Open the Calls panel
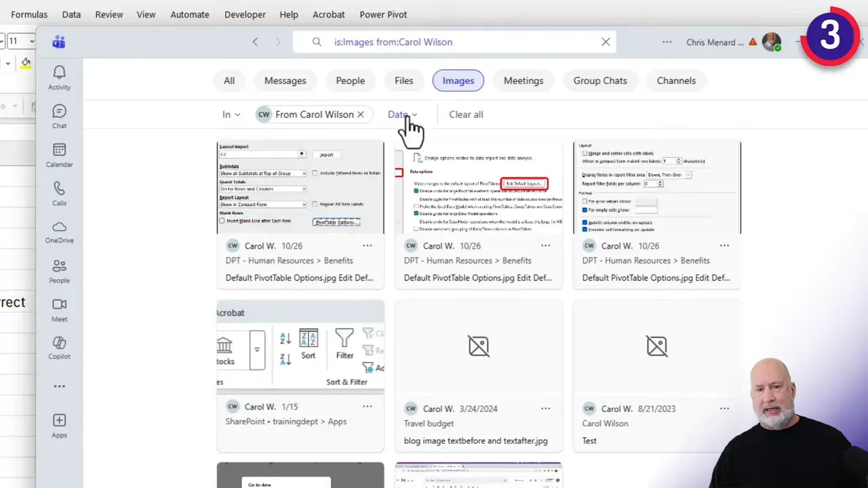Viewport: 868px width, 488px height. tap(59, 193)
